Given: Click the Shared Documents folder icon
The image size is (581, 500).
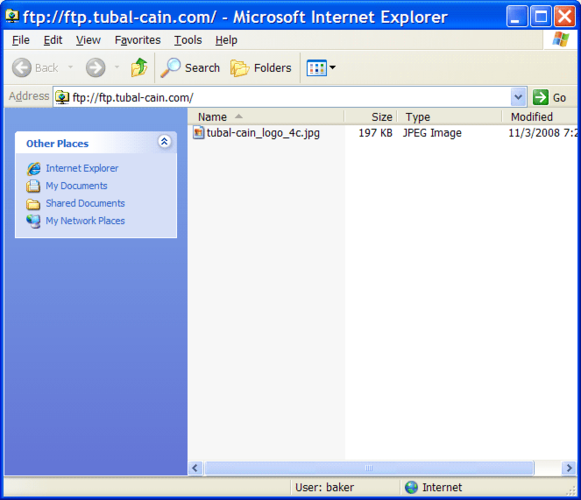Looking at the screenshot, I should coord(33,204).
